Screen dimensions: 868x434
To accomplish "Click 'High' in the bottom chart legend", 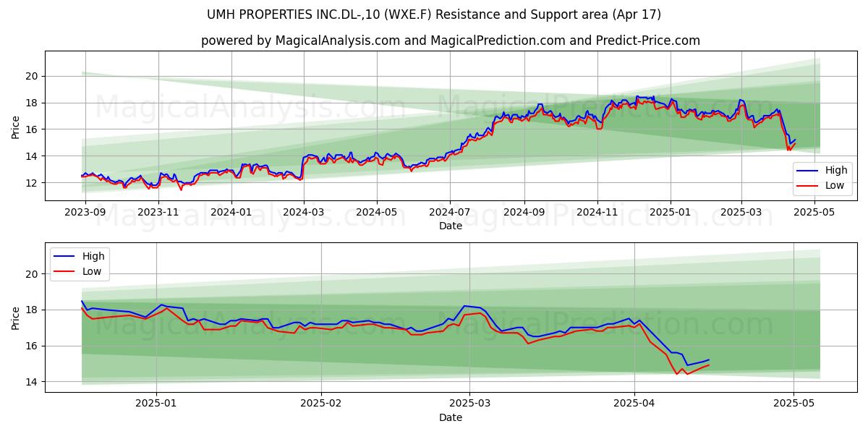I will click(x=93, y=256).
